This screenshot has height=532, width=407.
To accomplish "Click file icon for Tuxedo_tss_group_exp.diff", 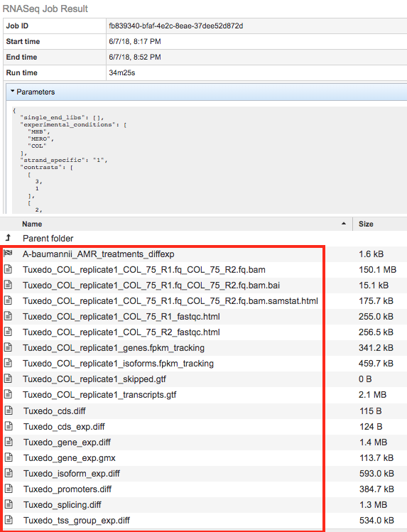I will tap(9, 520).
